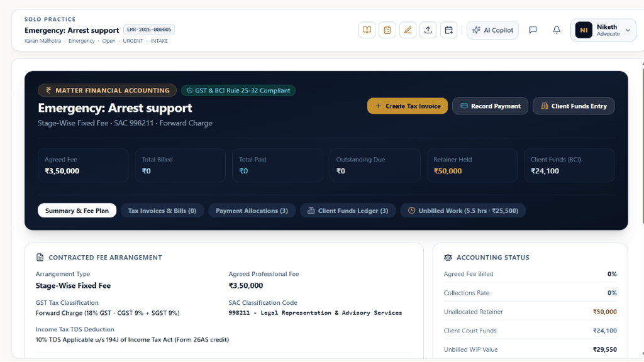The height and width of the screenshot is (362, 644).
Task: Click the clipboard notes icon in header
Action: pyautogui.click(x=387, y=30)
